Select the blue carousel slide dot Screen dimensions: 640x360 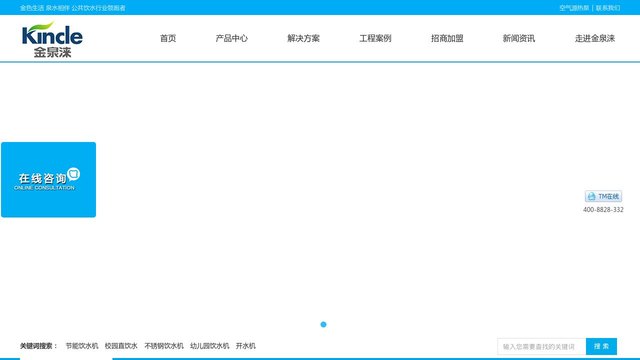(x=323, y=324)
